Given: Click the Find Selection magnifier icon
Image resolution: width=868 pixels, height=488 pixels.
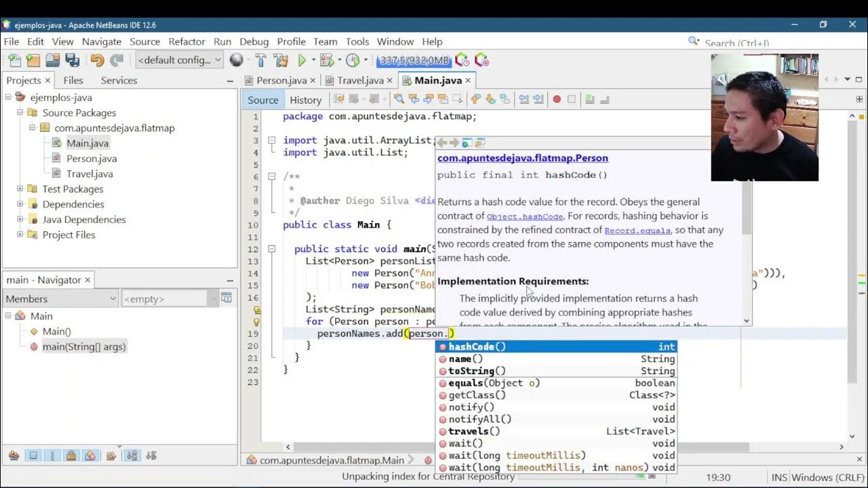Looking at the screenshot, I should click(399, 100).
